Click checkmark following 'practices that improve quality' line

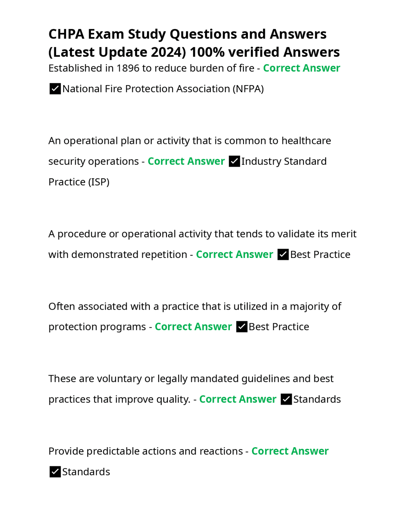[x=286, y=399]
